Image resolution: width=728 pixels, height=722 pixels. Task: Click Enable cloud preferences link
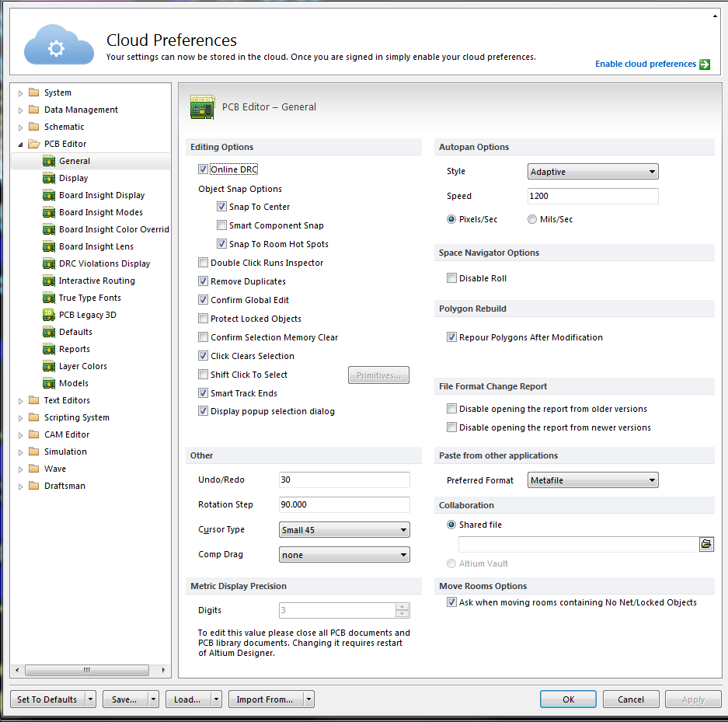pyautogui.click(x=646, y=64)
